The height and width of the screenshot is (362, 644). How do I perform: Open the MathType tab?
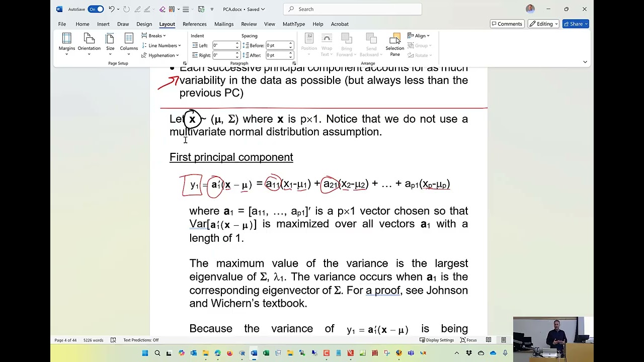tap(294, 24)
